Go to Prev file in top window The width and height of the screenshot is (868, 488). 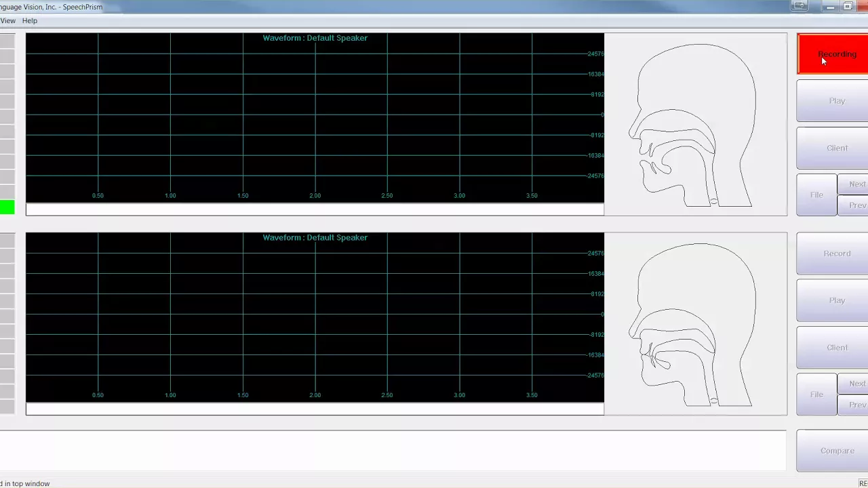[x=853, y=205]
